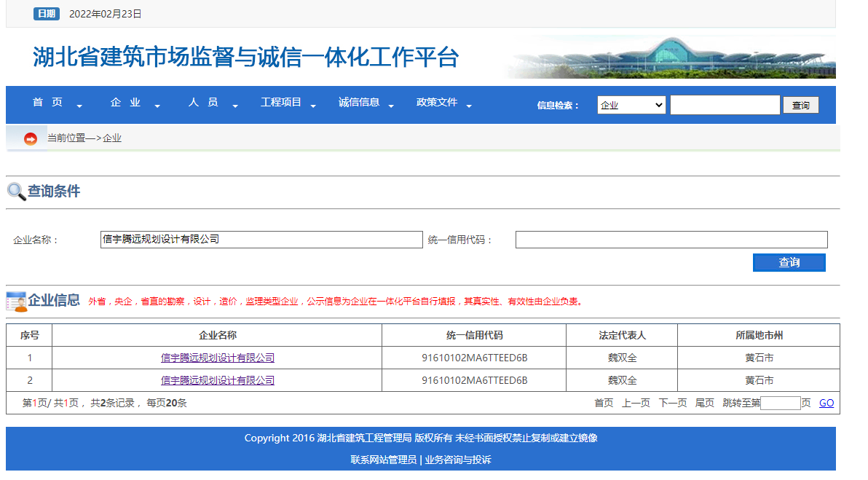The width and height of the screenshot is (868, 480).
Task: Click the magnifier icon beside 查询条件
Action: pyautogui.click(x=15, y=191)
